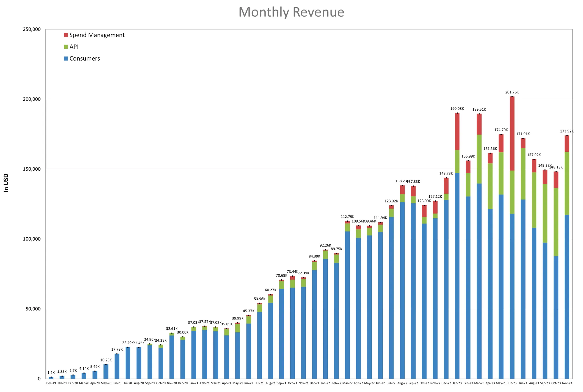
Task: Click the Jul-20 bar
Action: pos(128,363)
